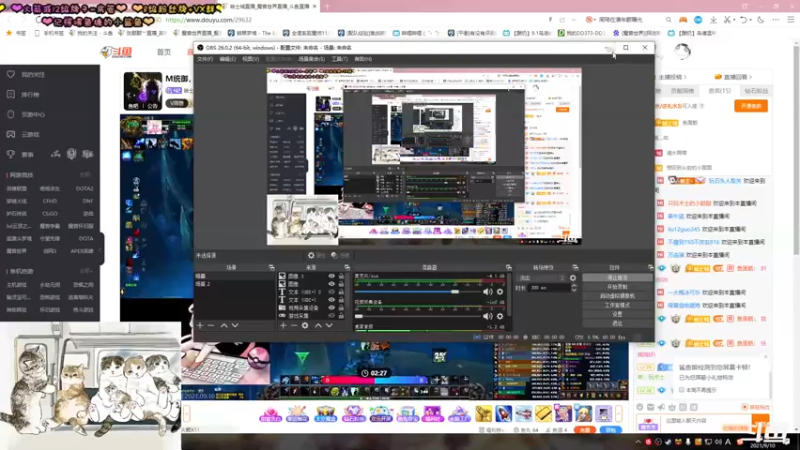This screenshot has height=450, width=800.
Task: Move source up in Sources list
Action: pos(318,326)
